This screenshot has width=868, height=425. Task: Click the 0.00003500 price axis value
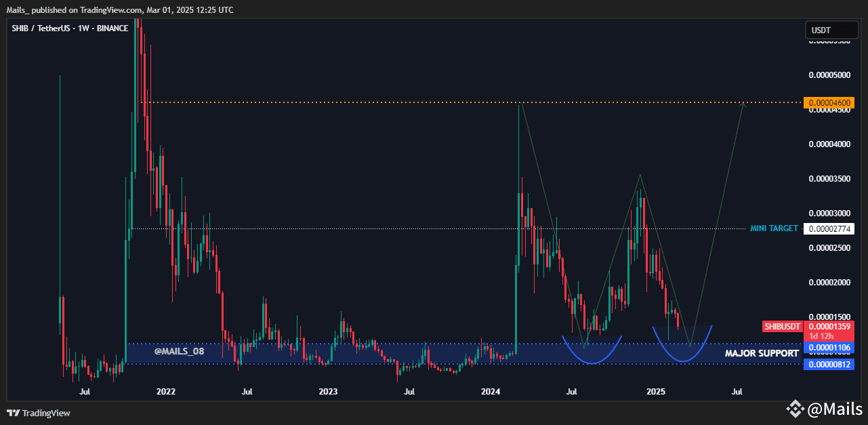pyautogui.click(x=829, y=179)
